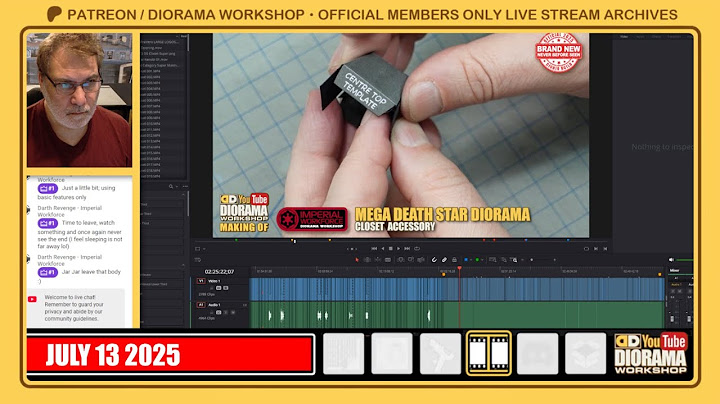Click the orange marker near the playhead
Screen dimensions: 720x404
pyautogui.click(x=444, y=275)
